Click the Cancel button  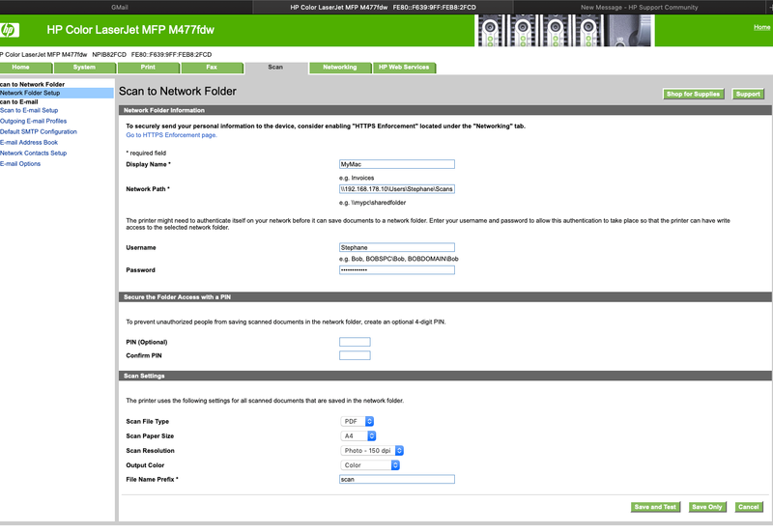tap(748, 507)
